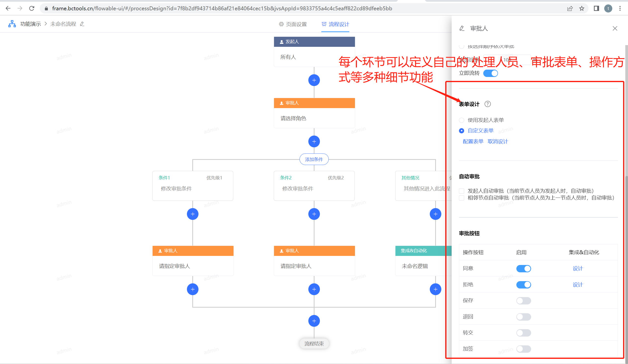
Task: Click the 添加条件 button
Action: click(x=314, y=159)
